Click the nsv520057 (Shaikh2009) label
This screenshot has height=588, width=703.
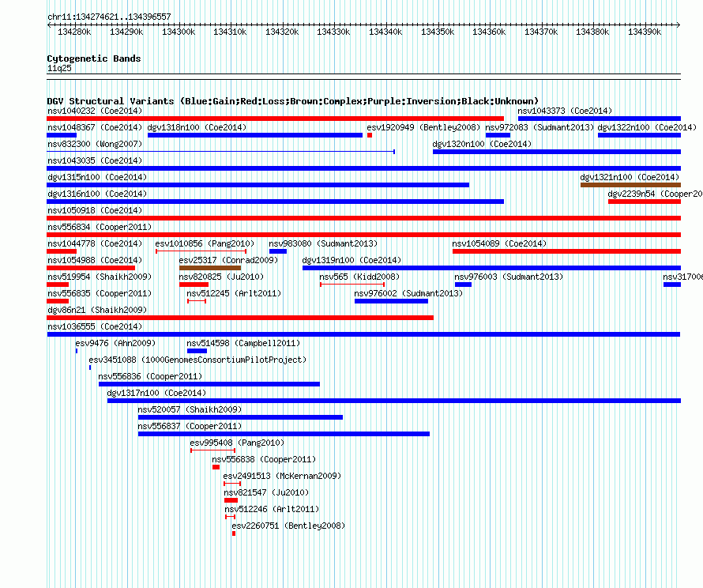tap(190, 409)
